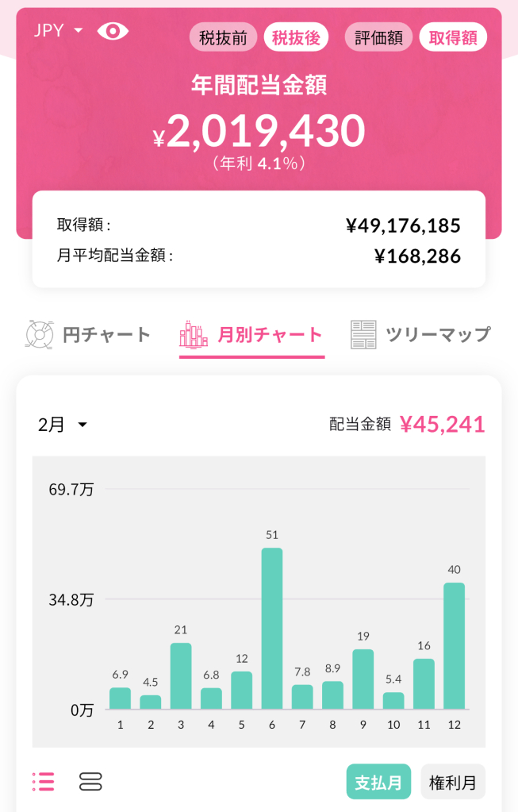Switch to 評価額 valuation basis
The width and height of the screenshot is (518, 812).
(x=378, y=37)
